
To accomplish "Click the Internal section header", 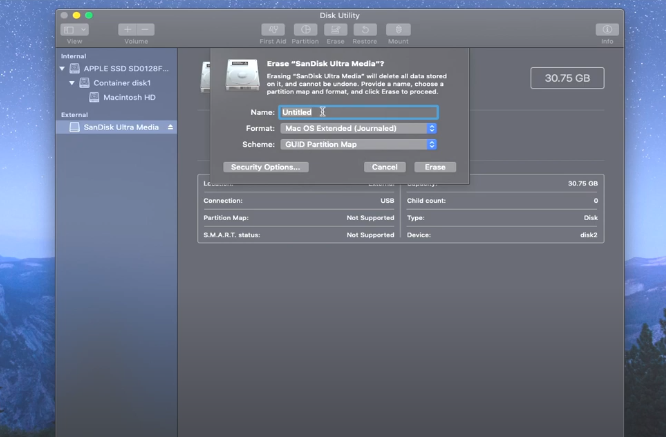I will point(73,56).
